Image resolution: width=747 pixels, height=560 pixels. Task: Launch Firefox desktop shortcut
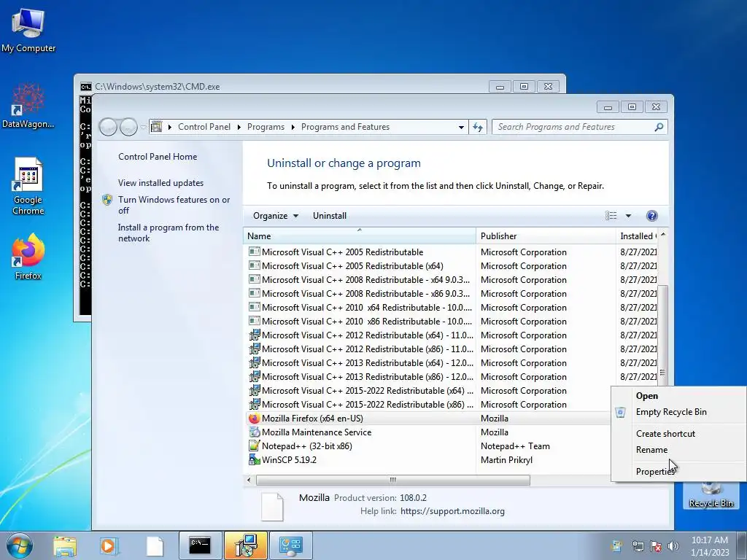[x=28, y=256]
